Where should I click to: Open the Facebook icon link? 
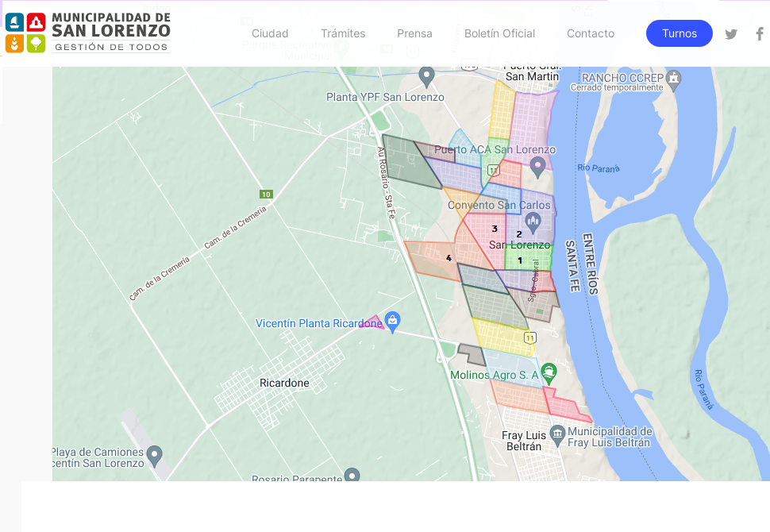pyautogui.click(x=760, y=33)
